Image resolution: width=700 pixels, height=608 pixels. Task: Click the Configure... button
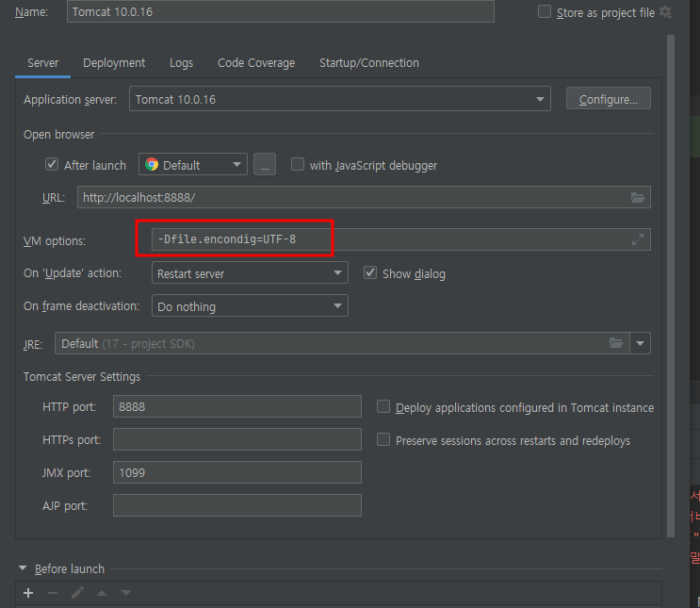(x=608, y=99)
